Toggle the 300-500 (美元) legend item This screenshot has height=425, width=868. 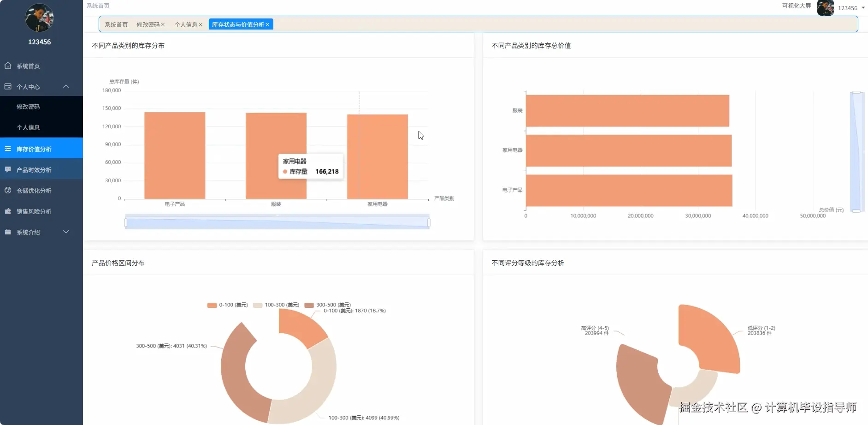click(x=328, y=305)
